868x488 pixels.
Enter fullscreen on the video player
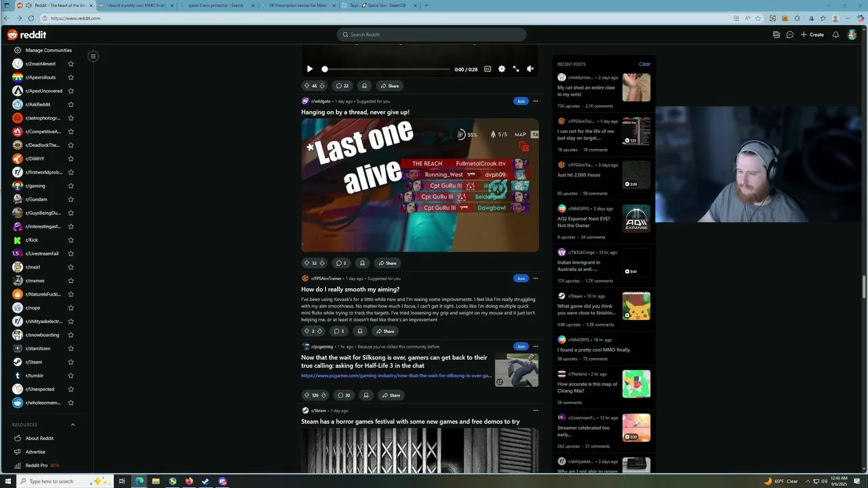point(516,69)
